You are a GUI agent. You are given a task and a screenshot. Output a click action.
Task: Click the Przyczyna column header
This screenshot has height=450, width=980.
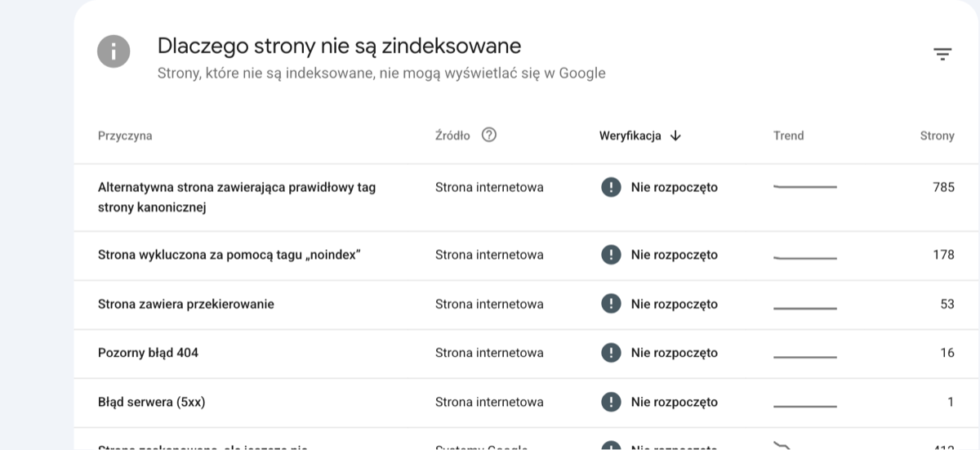click(x=125, y=136)
